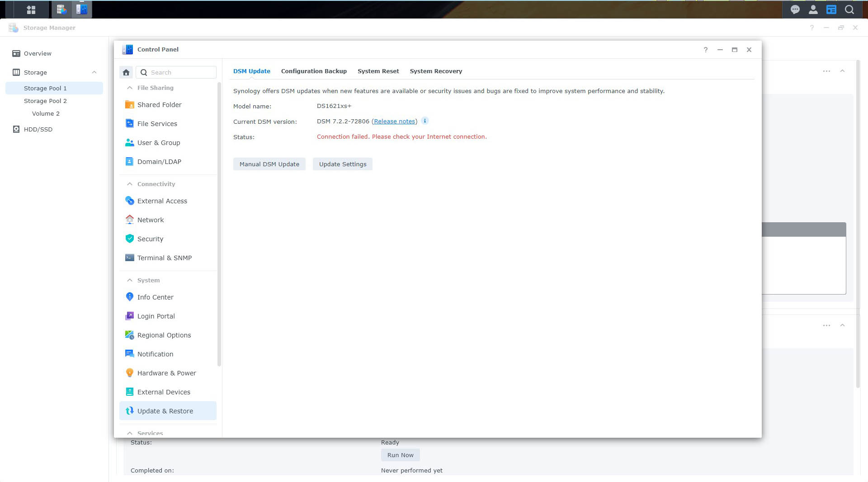Viewport: 868px width, 482px height.
Task: Open External Access settings
Action: [x=168, y=201]
